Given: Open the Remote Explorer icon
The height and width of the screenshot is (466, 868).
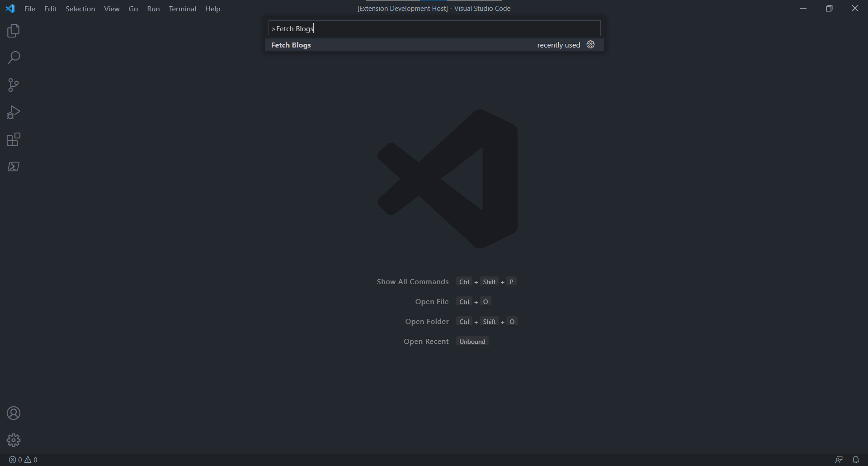Looking at the screenshot, I should (x=14, y=166).
